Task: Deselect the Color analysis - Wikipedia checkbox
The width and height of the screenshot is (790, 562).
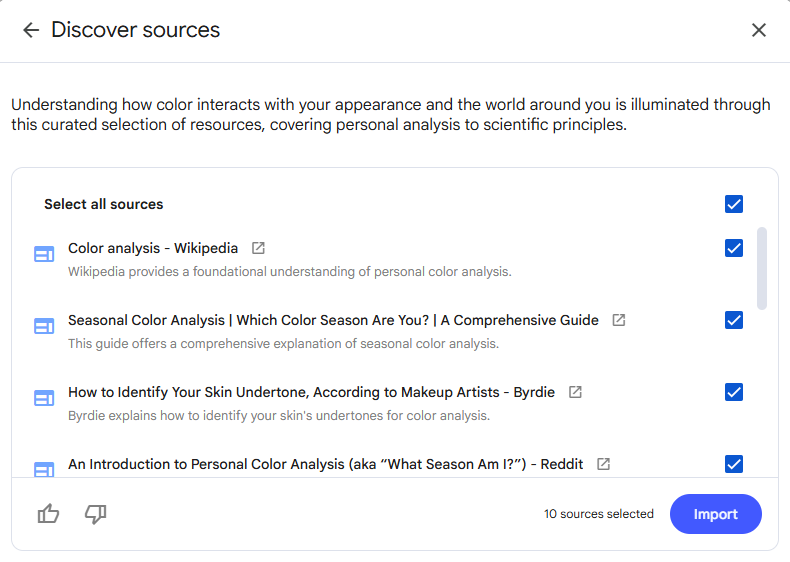Action: [x=734, y=248]
